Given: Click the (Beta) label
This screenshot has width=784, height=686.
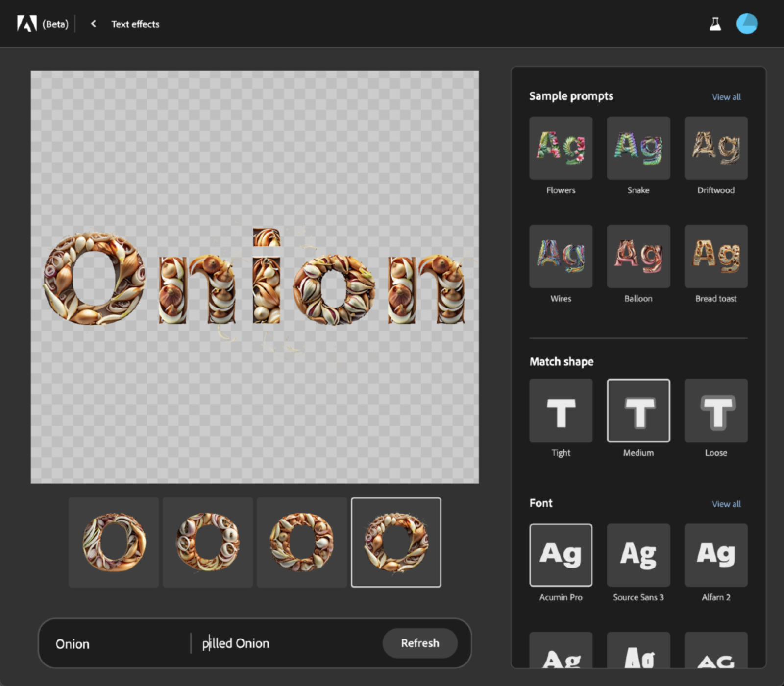Looking at the screenshot, I should pyautogui.click(x=55, y=24).
